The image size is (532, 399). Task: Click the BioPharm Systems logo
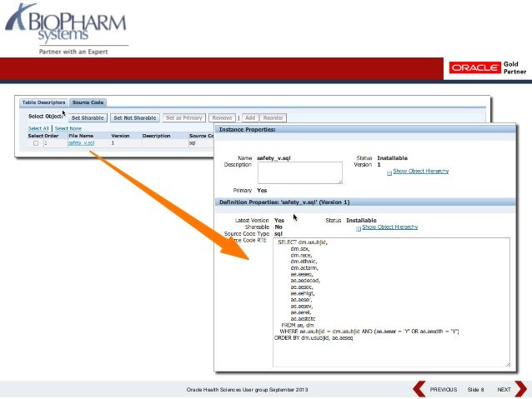point(66,29)
